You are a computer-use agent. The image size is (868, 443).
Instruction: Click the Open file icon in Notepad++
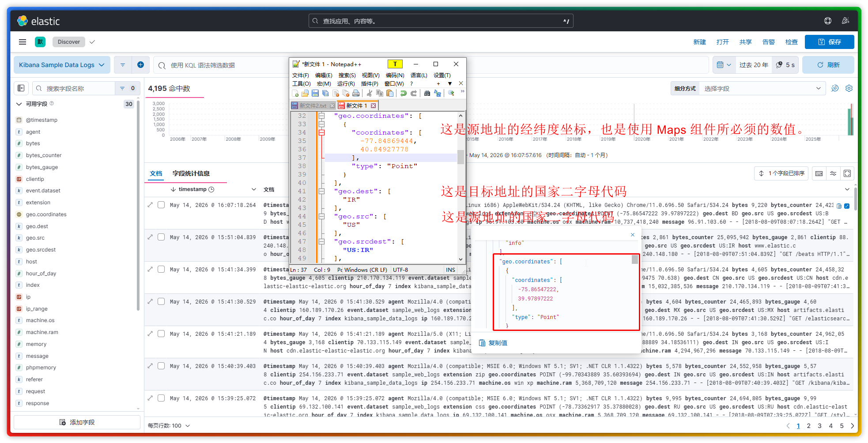point(305,93)
